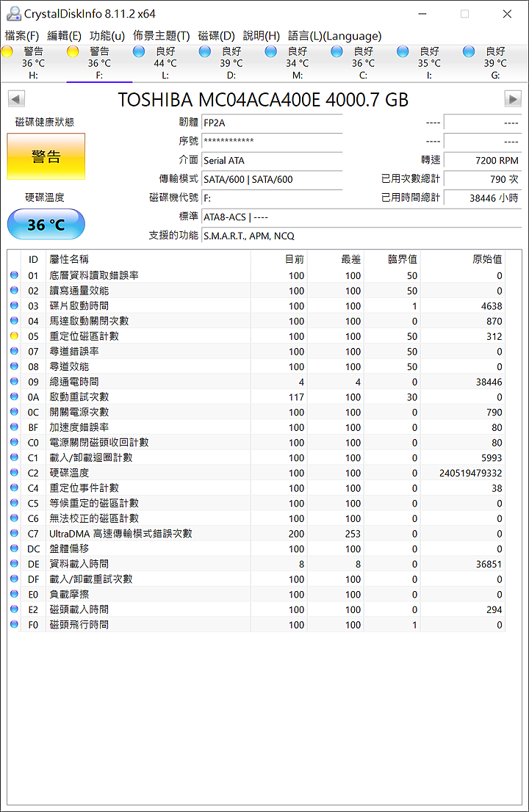529x812 pixels.
Task: Open the 說明(H) menu
Action: tap(262, 36)
